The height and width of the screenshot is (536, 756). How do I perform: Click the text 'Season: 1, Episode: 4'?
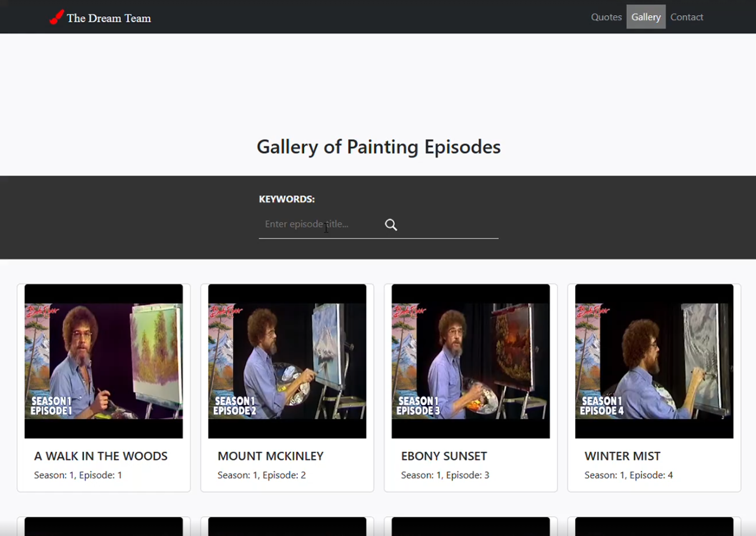[629, 475]
